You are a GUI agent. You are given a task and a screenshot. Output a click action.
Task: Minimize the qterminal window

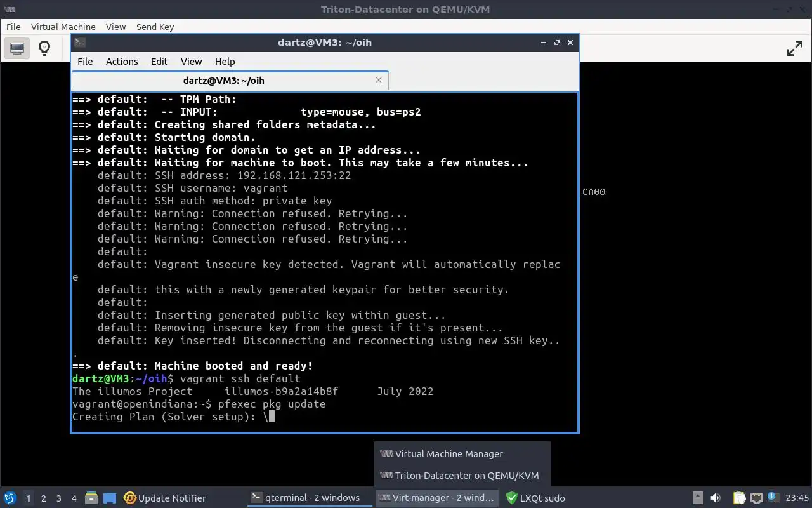point(544,43)
